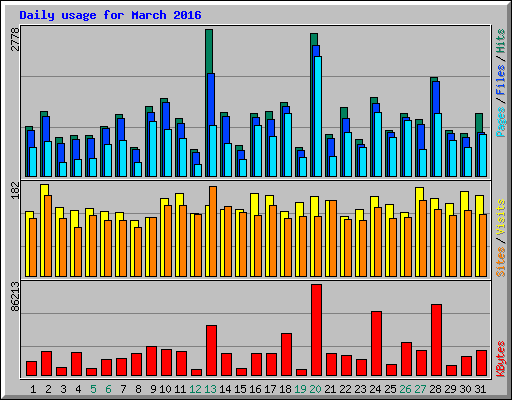Click day 28 on the x-axis
Image resolution: width=512 pixels, height=400 pixels.
[435, 389]
